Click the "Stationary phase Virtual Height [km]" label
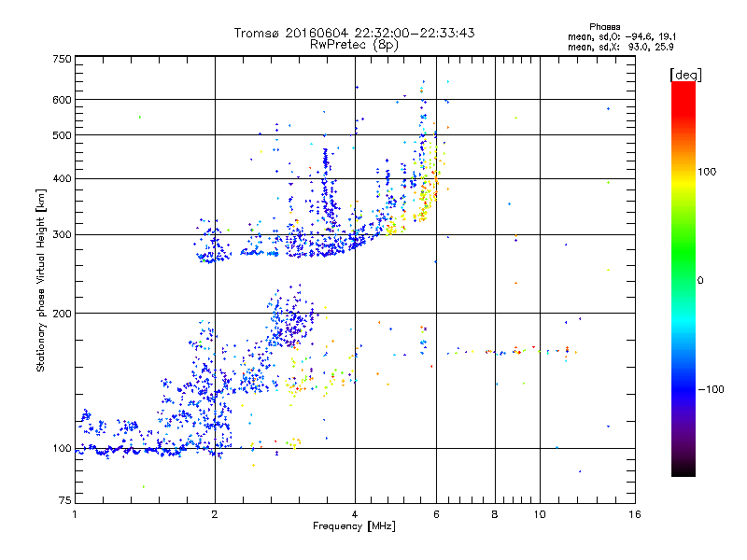The image size is (747, 560). [41, 280]
